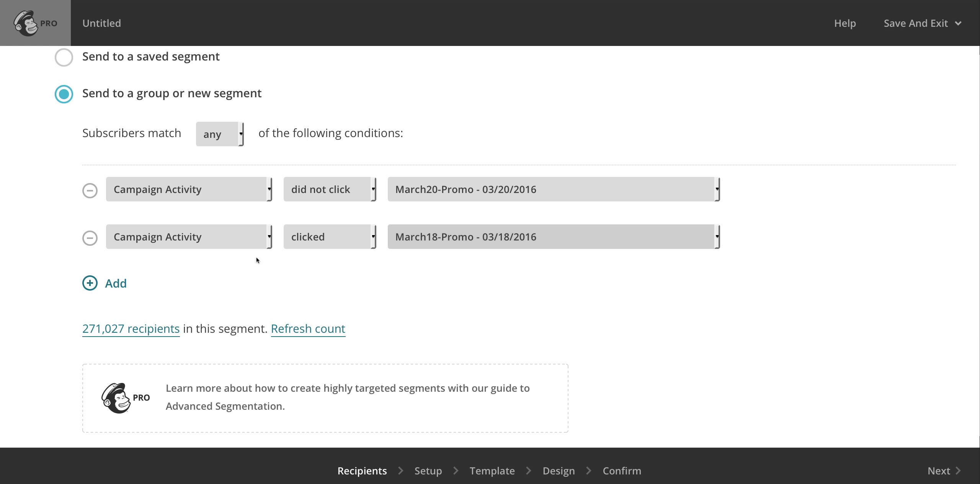Image resolution: width=980 pixels, height=484 pixels.
Task: Click the Refresh count link
Action: pos(308,329)
